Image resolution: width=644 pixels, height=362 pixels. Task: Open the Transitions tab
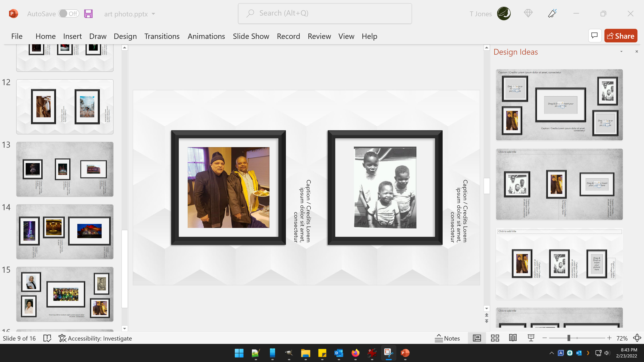[162, 37]
